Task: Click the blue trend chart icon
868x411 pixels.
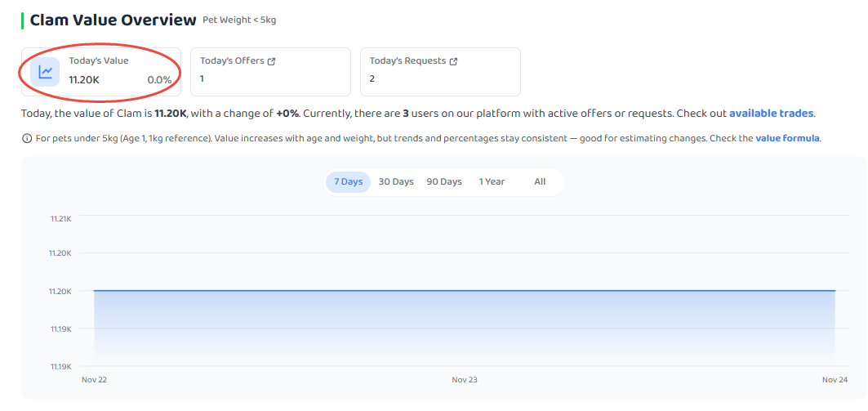Action: point(45,72)
